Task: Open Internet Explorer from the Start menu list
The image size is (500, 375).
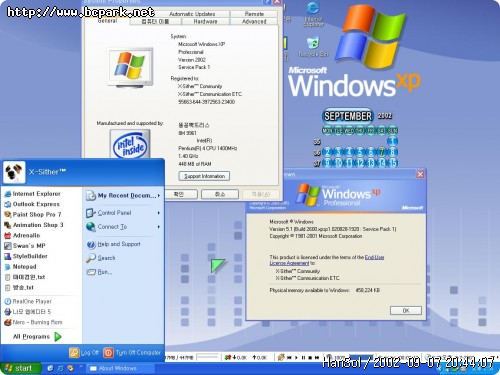Action: [32, 194]
